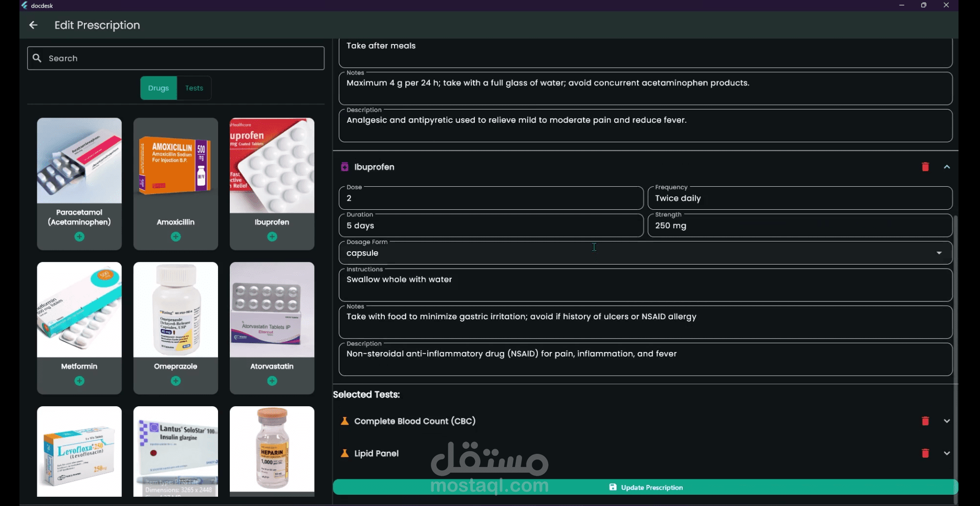
Task: Collapse the Ibuprofen details section
Action: (947, 167)
